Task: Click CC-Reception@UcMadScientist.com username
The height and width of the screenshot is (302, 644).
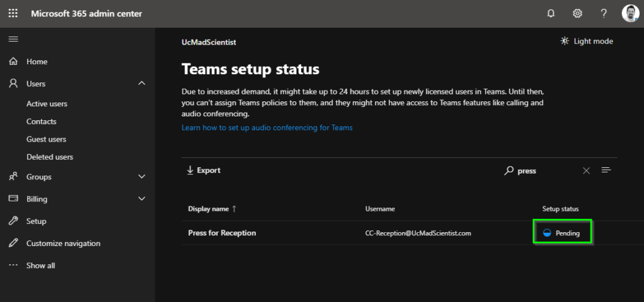Action: click(x=418, y=233)
